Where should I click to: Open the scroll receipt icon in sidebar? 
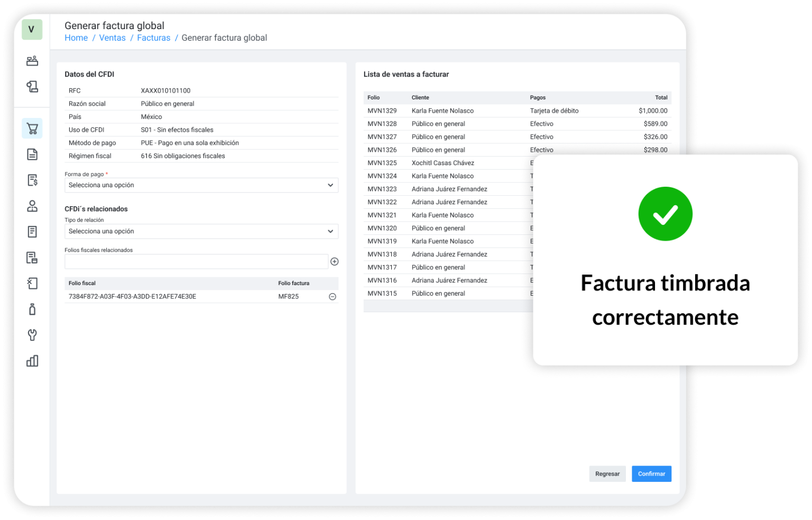[x=32, y=87]
